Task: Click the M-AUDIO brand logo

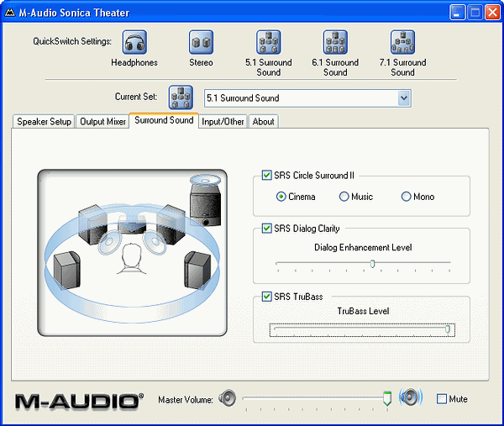Action: (x=79, y=402)
